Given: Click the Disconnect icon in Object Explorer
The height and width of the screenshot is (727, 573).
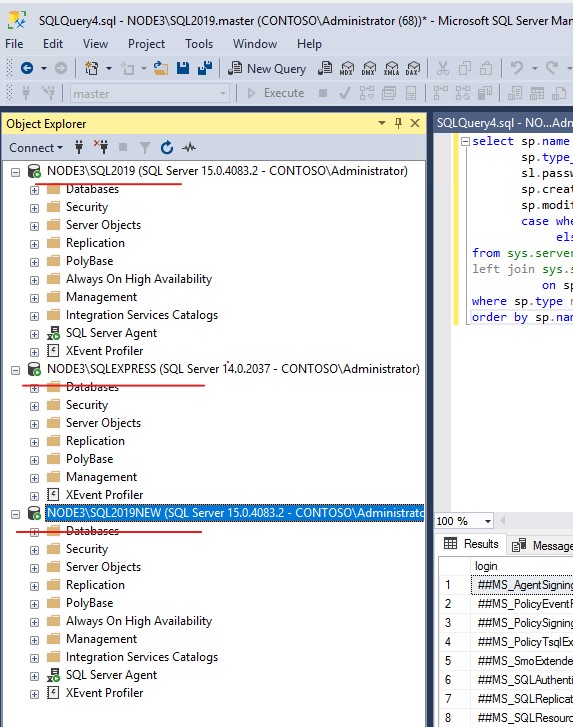Looking at the screenshot, I should coord(101,147).
